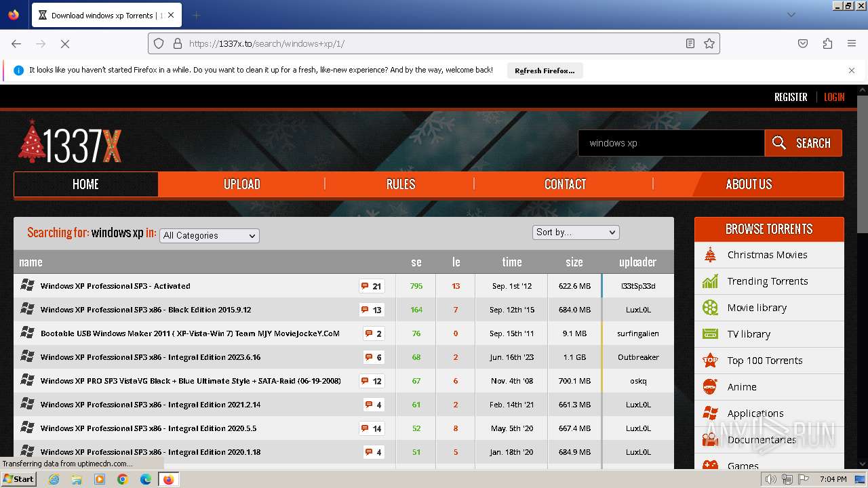Screen dimensions: 868x488
Task: Open Top 100 Torrents icon
Action: [710, 360]
